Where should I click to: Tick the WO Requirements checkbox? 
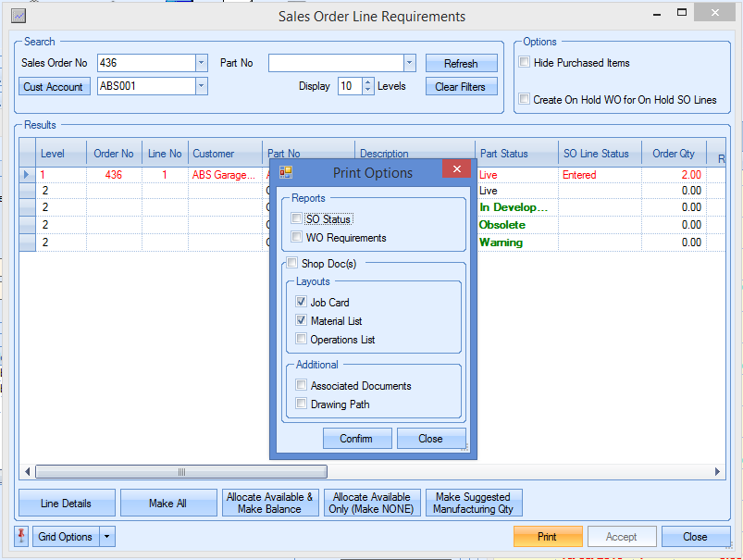pos(296,238)
